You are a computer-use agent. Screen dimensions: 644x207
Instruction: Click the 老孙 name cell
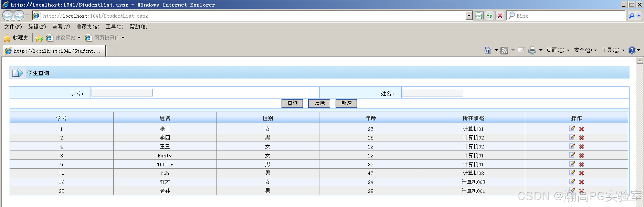pyautogui.click(x=165, y=191)
